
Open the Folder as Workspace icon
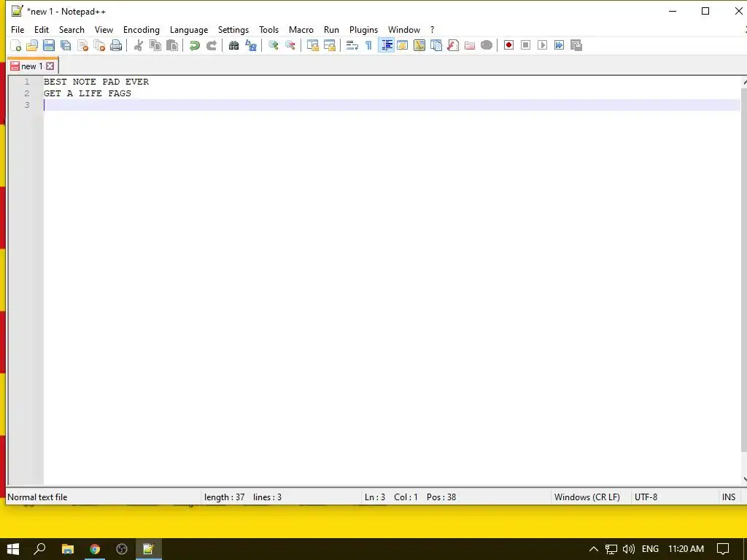[x=470, y=45]
